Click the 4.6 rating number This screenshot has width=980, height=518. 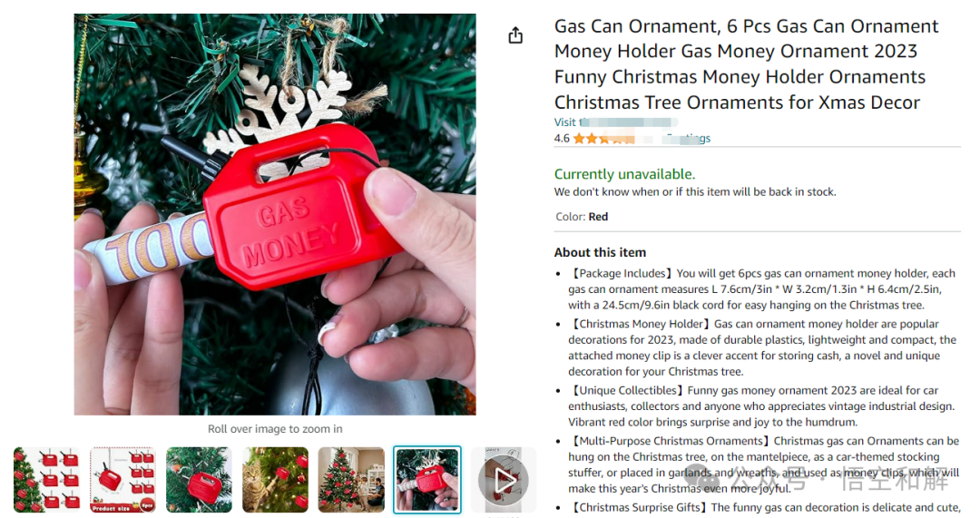click(562, 139)
